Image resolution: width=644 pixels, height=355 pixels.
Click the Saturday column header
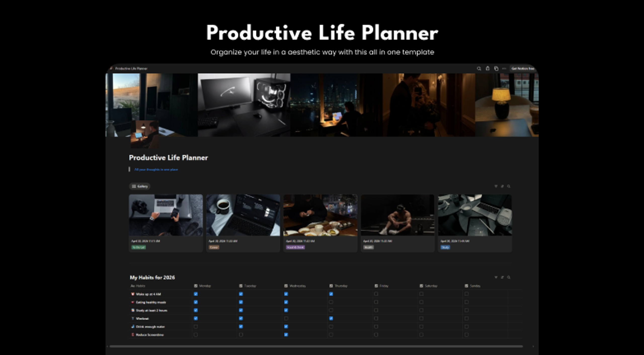(x=428, y=286)
